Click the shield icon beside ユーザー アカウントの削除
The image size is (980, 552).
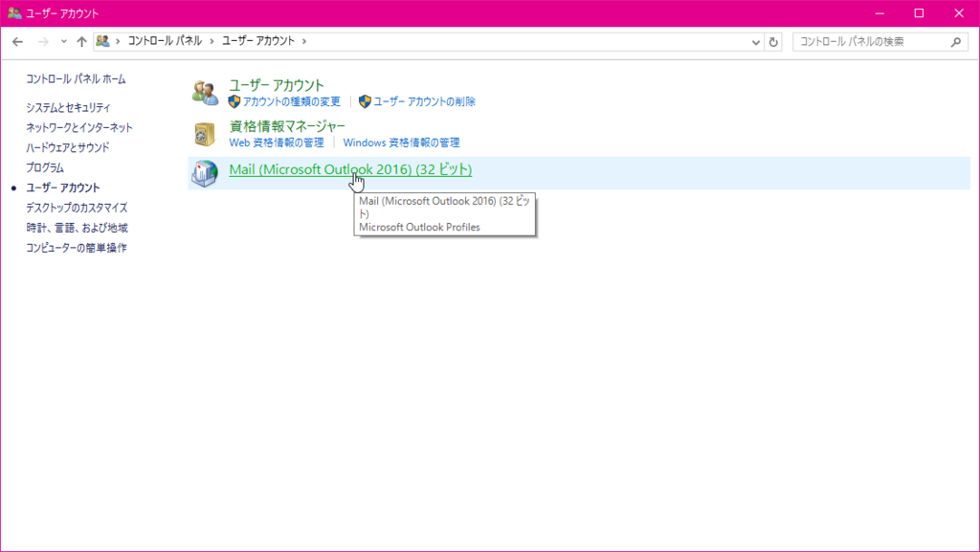pyautogui.click(x=365, y=101)
